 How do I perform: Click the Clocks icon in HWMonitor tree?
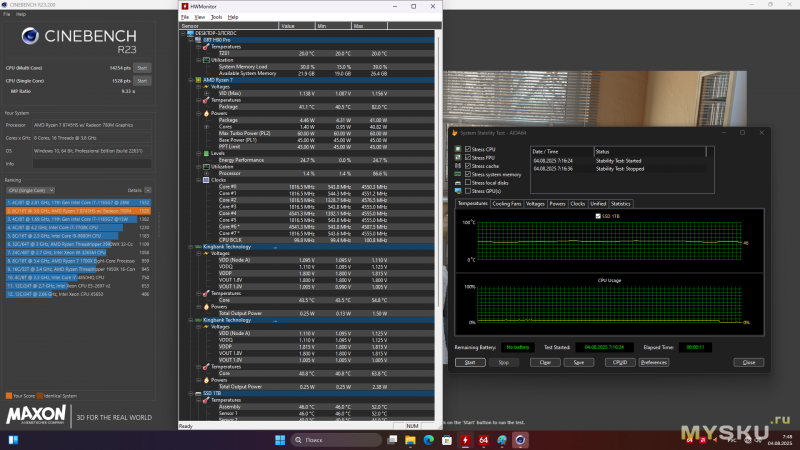pos(206,180)
